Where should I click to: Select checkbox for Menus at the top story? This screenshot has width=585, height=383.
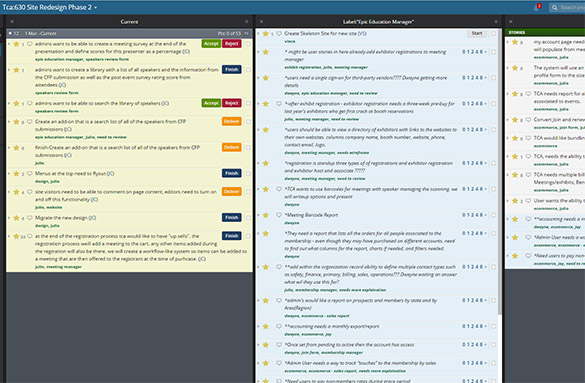coord(248,173)
